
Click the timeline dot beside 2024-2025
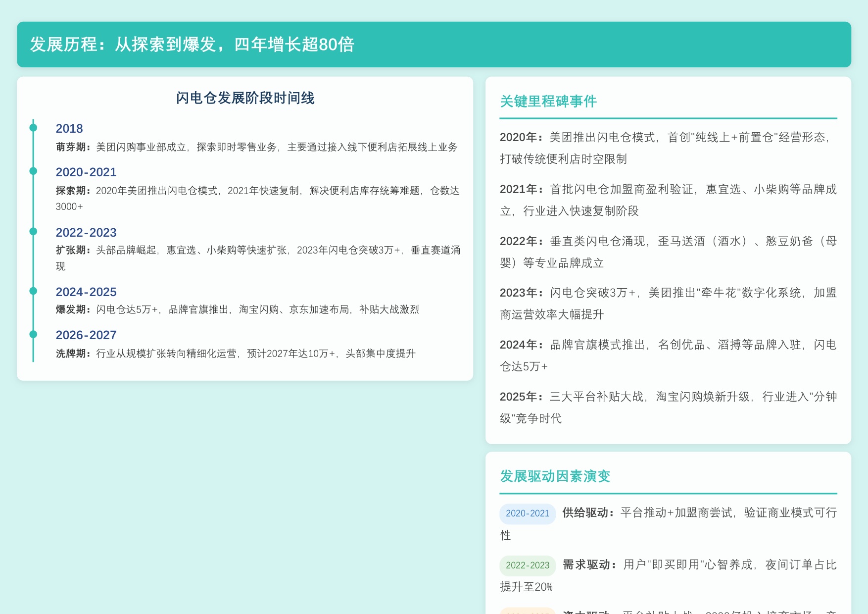click(33, 291)
